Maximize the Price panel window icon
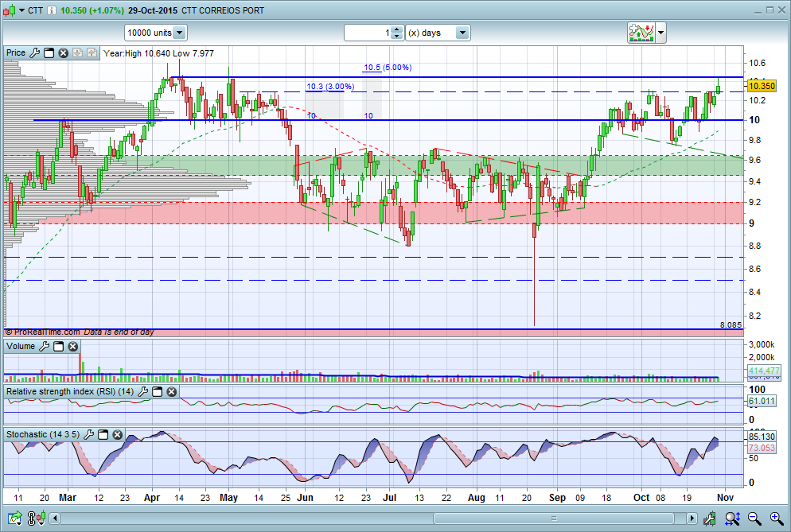The width and height of the screenshot is (791, 532). click(49, 53)
